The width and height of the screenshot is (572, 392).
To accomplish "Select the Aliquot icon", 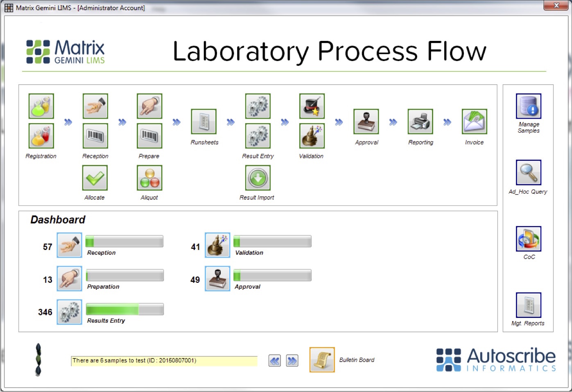I will pyautogui.click(x=149, y=178).
